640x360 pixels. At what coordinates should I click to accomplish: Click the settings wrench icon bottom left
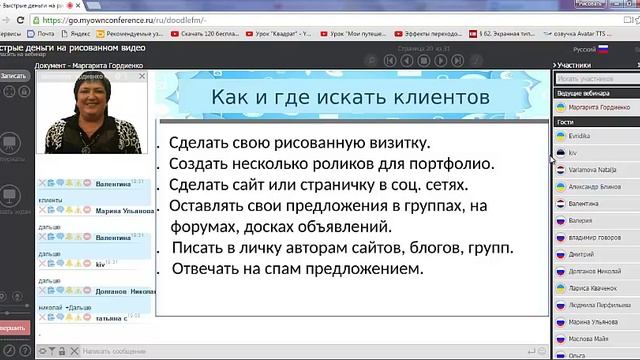(9, 350)
